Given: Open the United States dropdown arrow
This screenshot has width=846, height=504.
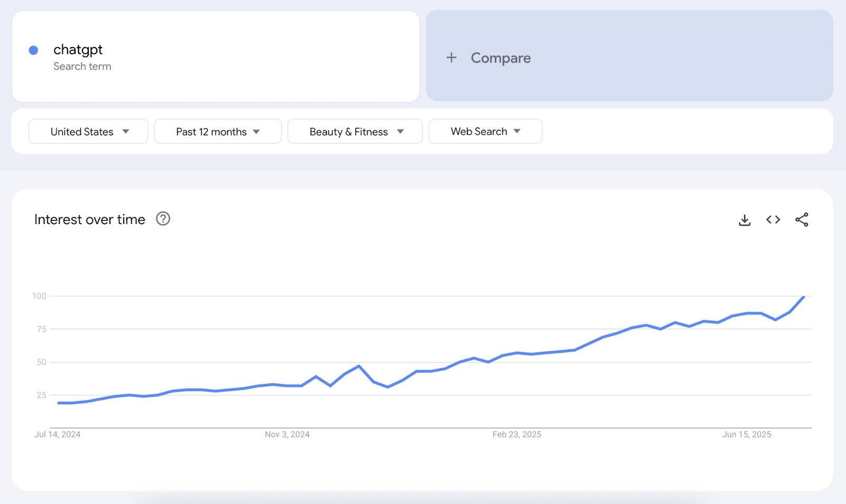Looking at the screenshot, I should point(126,131).
